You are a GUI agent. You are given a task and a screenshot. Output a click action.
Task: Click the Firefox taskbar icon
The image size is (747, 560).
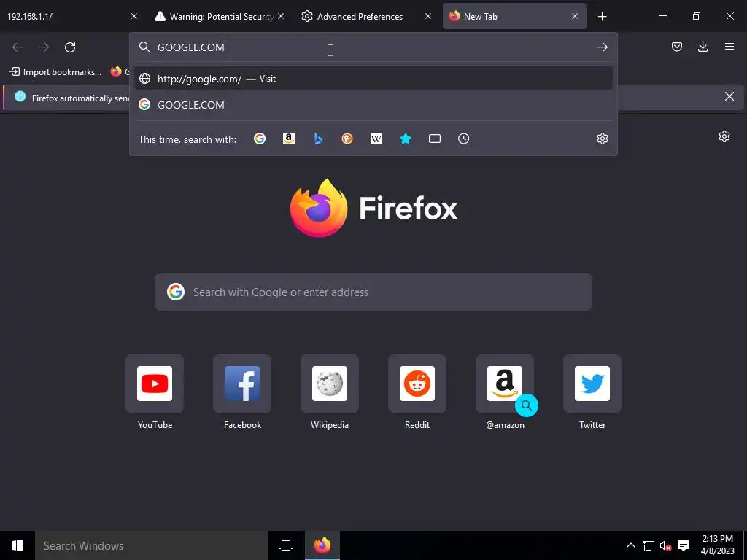click(322, 545)
